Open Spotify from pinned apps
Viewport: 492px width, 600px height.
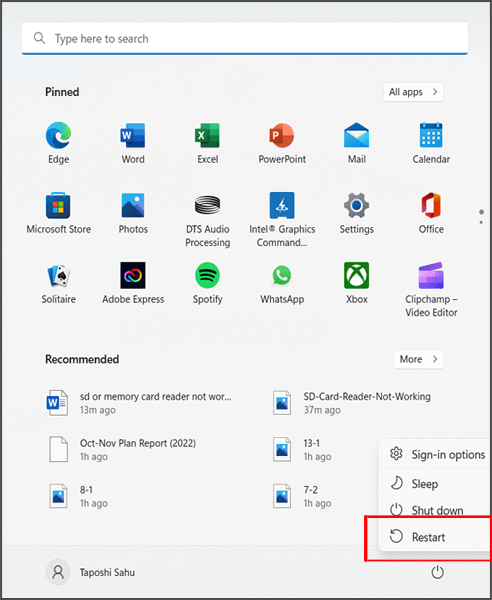click(x=207, y=283)
